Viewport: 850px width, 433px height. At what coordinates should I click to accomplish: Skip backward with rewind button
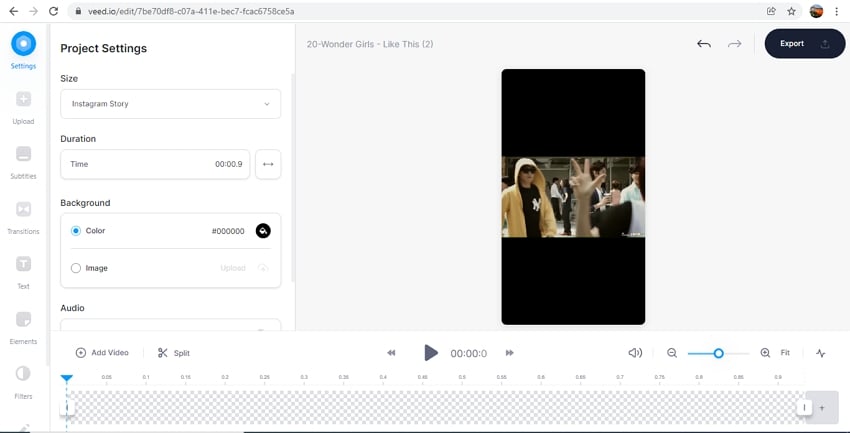[391, 353]
